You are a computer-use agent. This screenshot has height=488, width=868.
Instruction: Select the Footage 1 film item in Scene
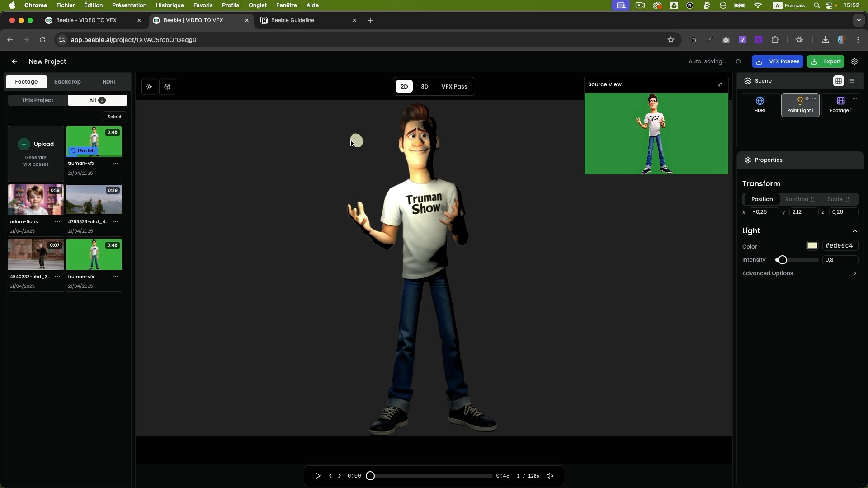(841, 105)
